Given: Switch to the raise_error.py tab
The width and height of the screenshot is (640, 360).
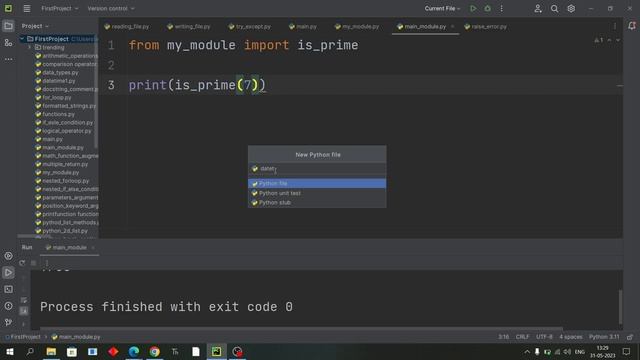Looking at the screenshot, I should click(x=485, y=27).
